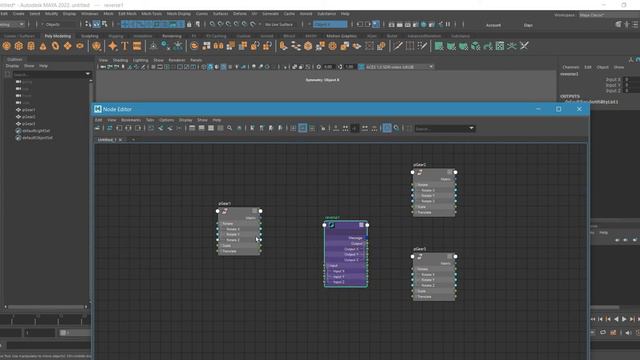Viewport: 640px width, 360px height.
Task: Click the polygon cone shelf icon
Action: (43, 46)
